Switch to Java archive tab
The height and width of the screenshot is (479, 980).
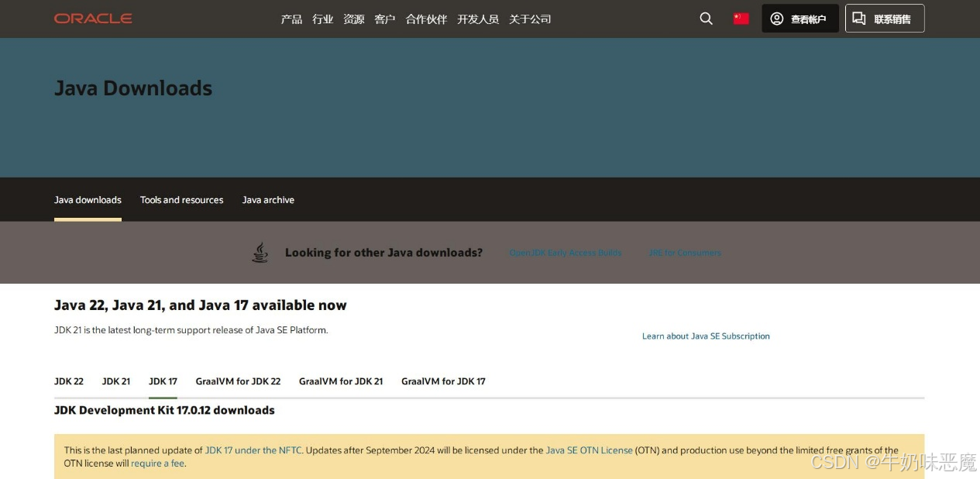[x=268, y=200]
